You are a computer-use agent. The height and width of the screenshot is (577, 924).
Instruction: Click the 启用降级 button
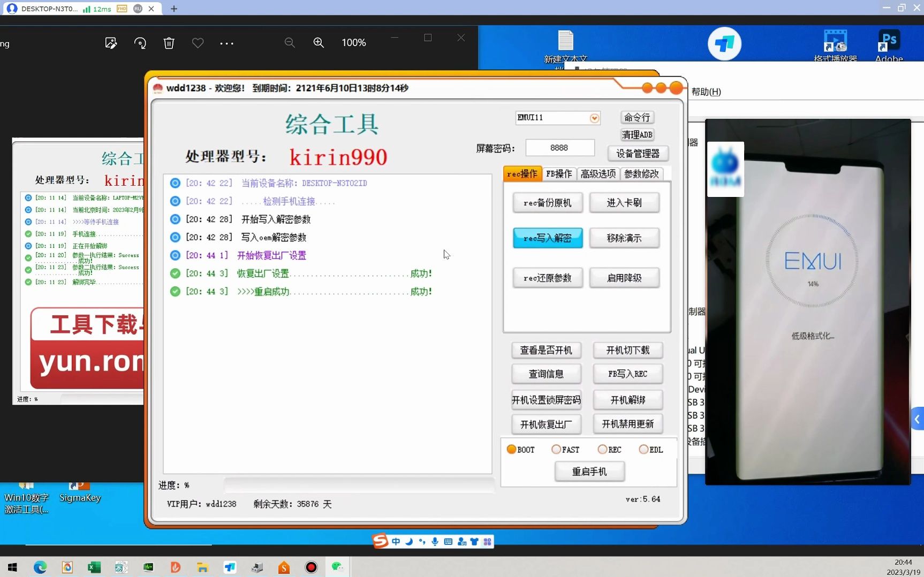coord(624,278)
